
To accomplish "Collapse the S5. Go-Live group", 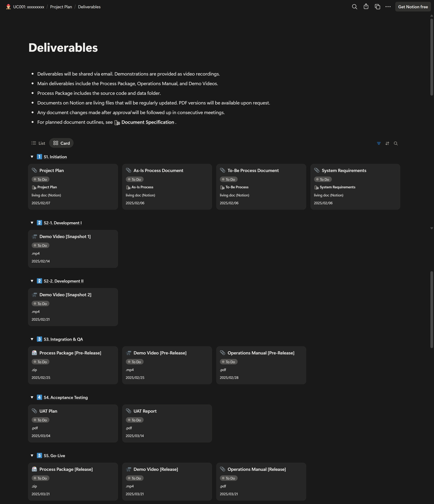I will [x=32, y=456].
